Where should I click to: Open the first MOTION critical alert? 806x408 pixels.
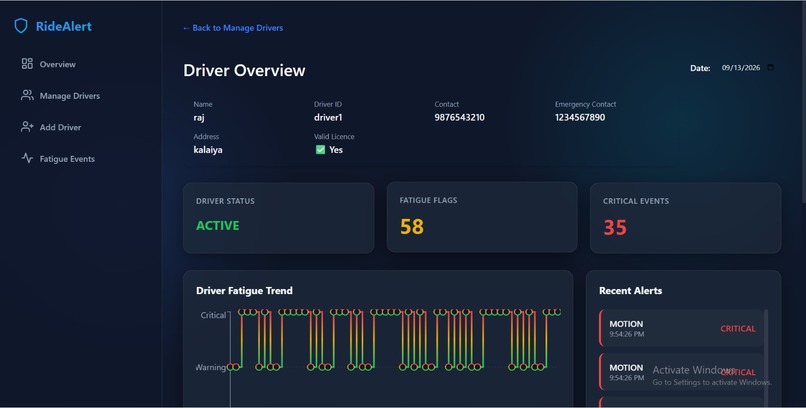[681, 328]
